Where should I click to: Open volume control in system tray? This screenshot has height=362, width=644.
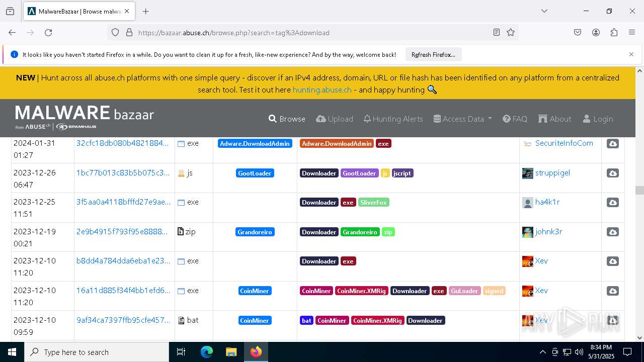tap(579, 352)
